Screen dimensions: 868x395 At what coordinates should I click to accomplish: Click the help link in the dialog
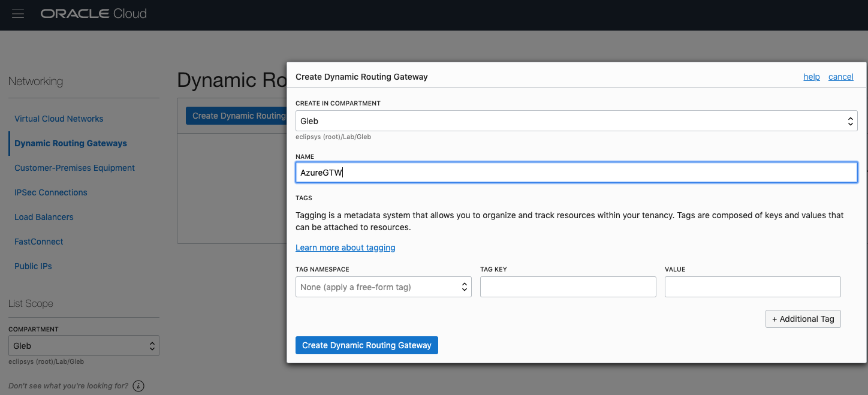click(811, 76)
